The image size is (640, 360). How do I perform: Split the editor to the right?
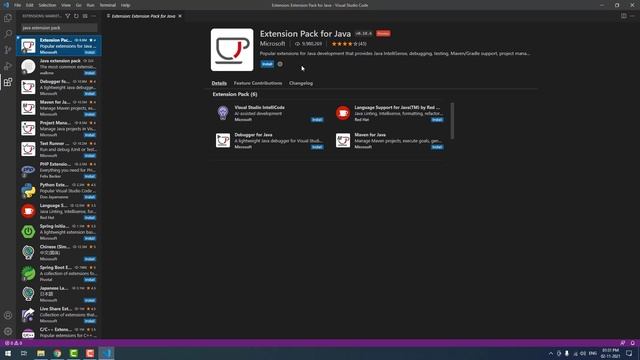click(x=624, y=16)
